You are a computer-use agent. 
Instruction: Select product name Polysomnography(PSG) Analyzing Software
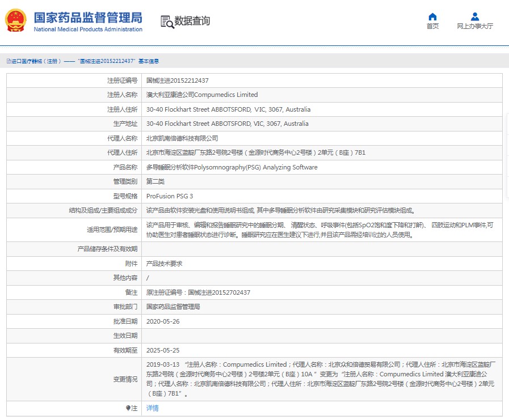232,167
